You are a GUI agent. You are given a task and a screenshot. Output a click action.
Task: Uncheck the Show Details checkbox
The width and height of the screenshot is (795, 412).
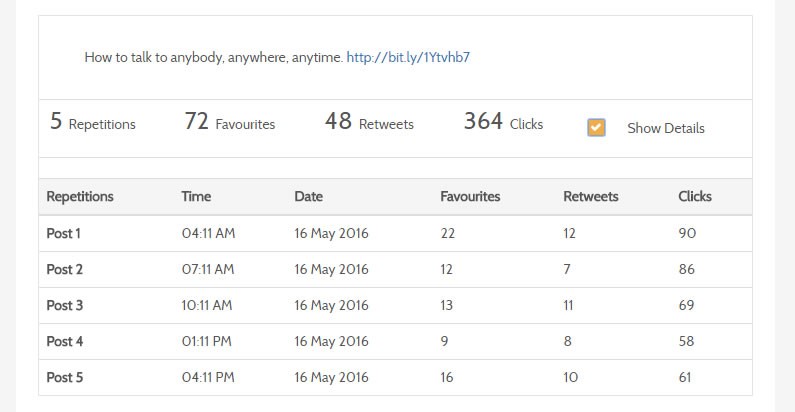[x=596, y=128]
